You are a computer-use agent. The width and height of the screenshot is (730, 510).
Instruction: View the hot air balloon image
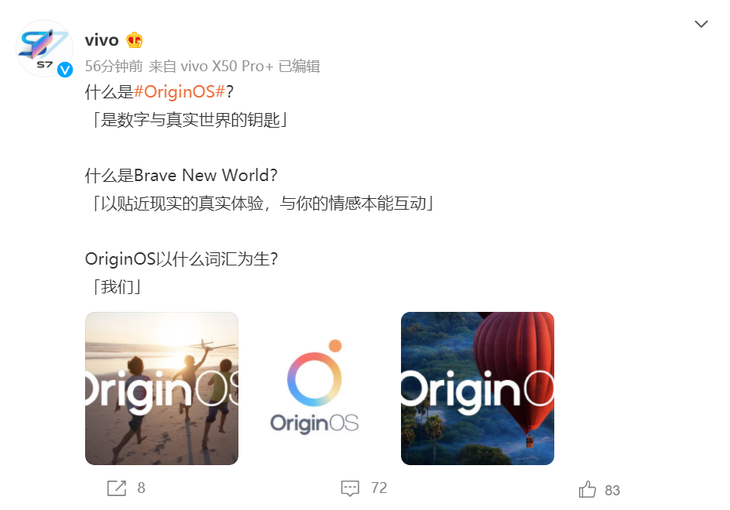click(x=477, y=388)
